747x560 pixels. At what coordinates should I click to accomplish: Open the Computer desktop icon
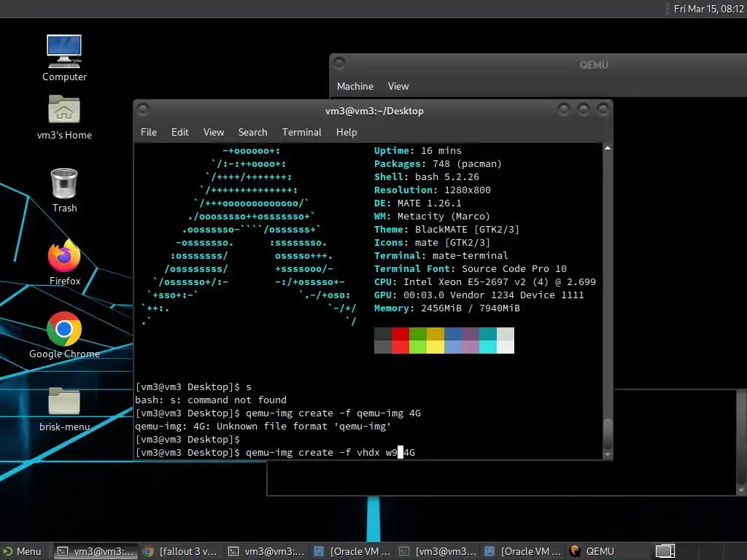click(x=64, y=57)
